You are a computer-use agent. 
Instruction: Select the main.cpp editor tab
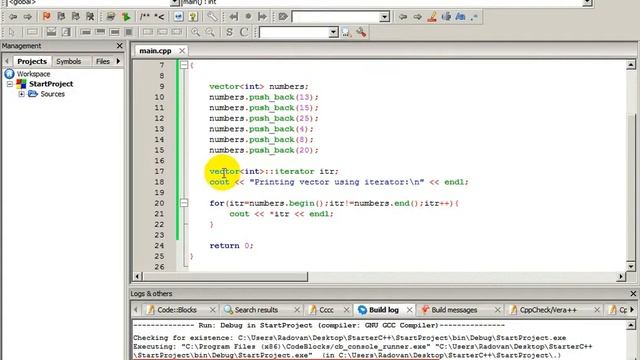pos(155,51)
